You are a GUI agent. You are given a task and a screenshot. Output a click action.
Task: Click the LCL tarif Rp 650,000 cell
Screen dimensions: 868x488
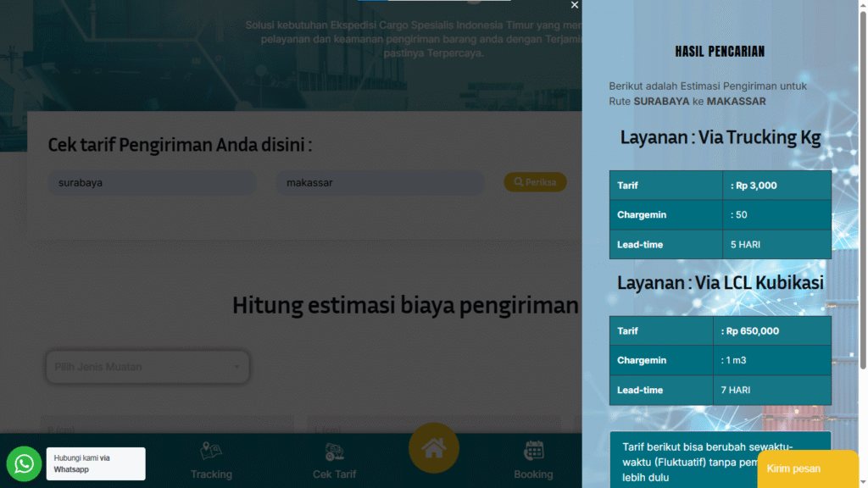[x=771, y=331]
